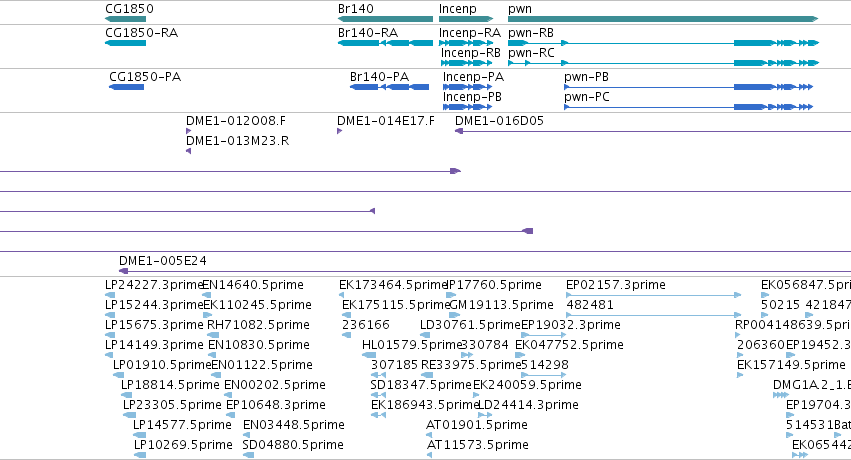Open EST EK240059.5prime
Screen dimensions: 851x460
pos(527,385)
